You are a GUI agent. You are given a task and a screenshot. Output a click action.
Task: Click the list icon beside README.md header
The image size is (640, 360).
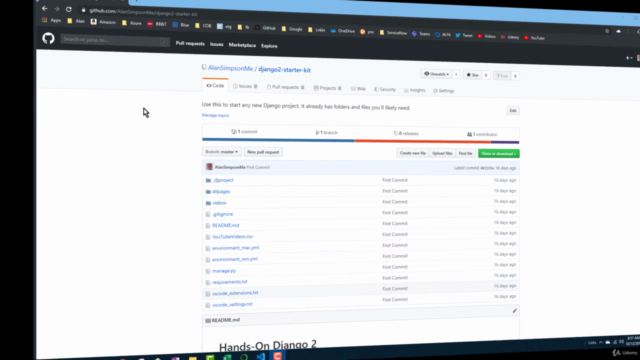pos(208,321)
